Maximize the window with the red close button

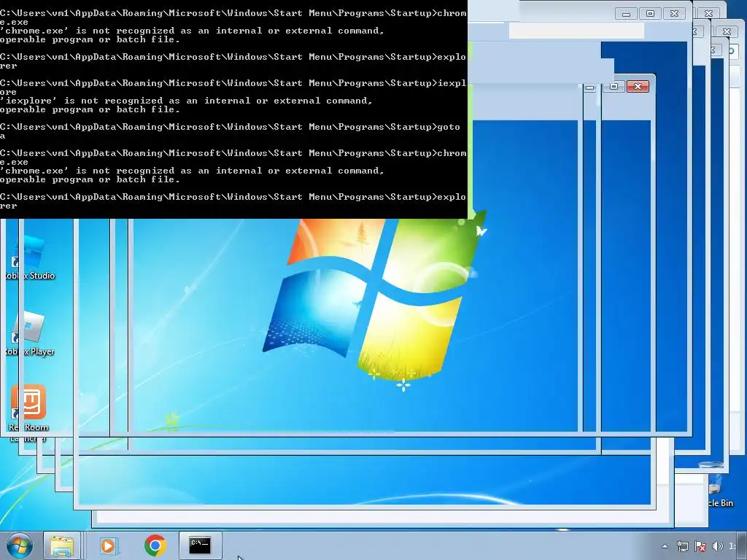tap(614, 86)
